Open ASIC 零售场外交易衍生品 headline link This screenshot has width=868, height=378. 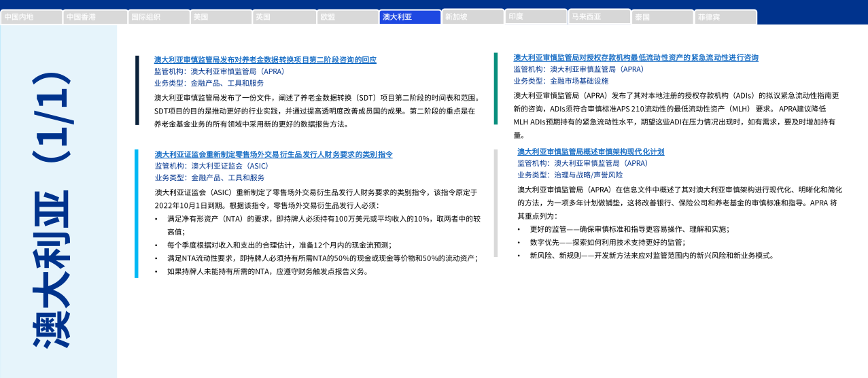tap(273, 154)
